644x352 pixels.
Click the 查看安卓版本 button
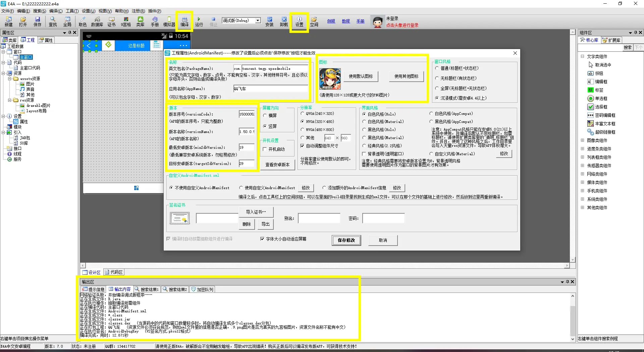(277, 165)
